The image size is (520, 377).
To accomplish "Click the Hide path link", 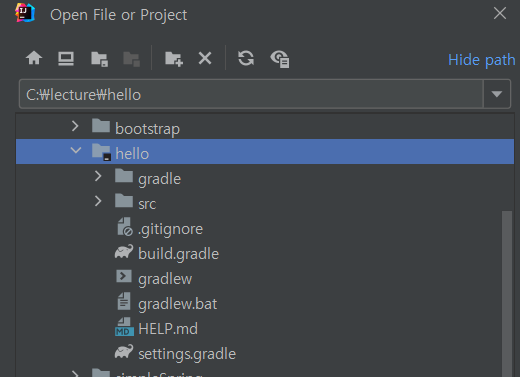I will tap(482, 60).
